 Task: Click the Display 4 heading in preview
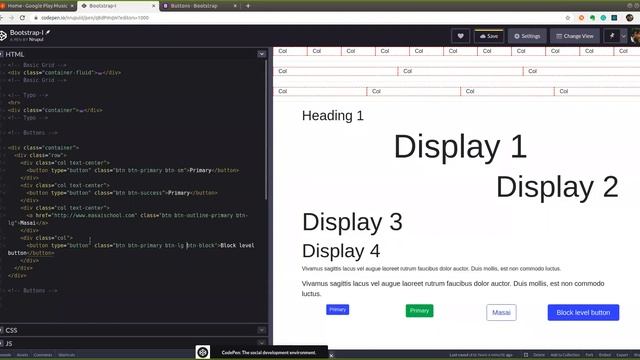tap(341, 251)
